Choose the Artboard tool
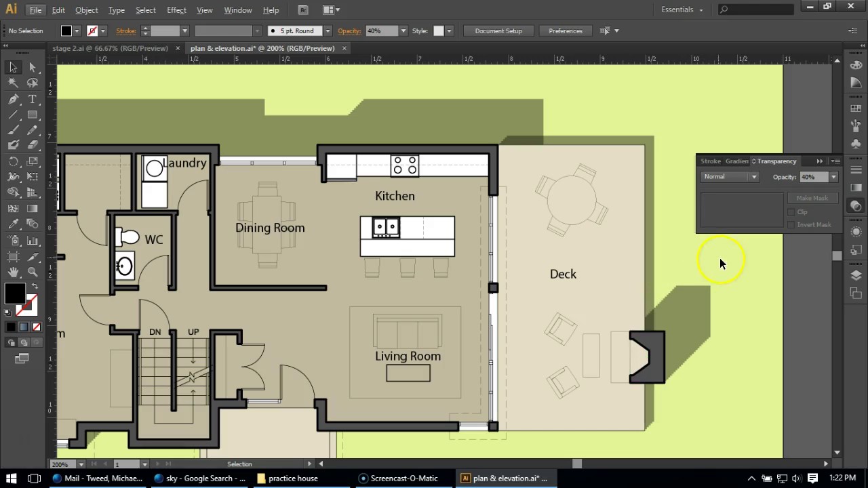Screen dimensions: 868x488 13,256
